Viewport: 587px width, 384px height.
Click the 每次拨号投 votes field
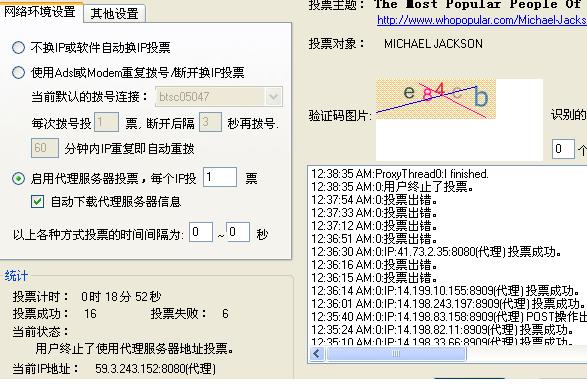pos(106,122)
